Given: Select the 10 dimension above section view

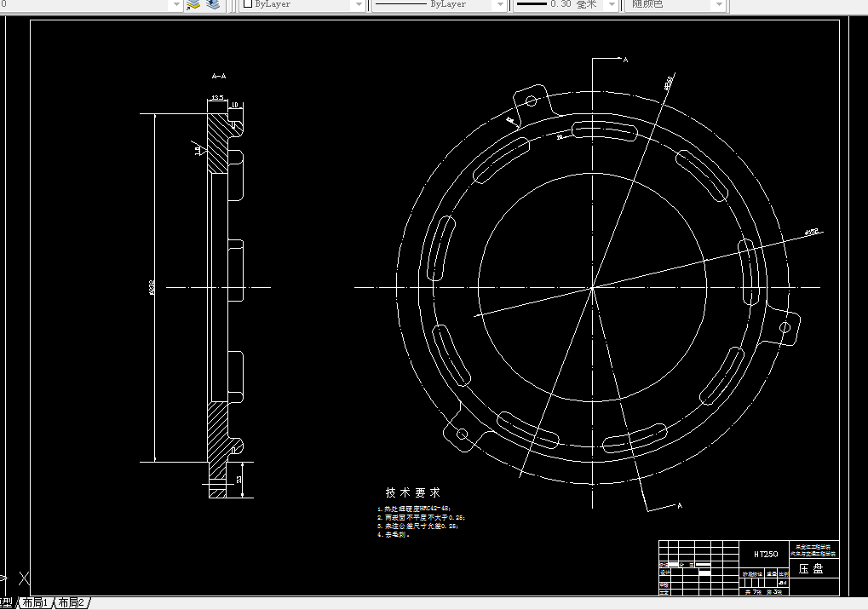Looking at the screenshot, I should (235, 105).
